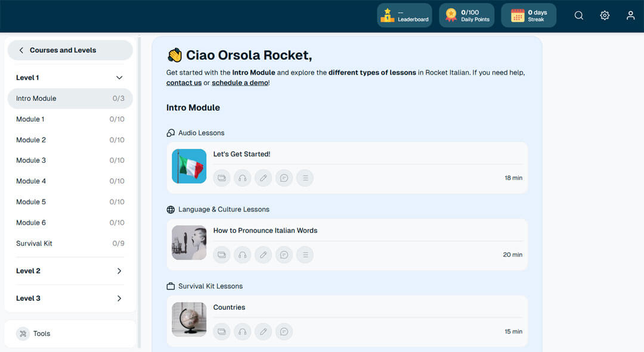View the Daily Points badge

(x=466, y=15)
